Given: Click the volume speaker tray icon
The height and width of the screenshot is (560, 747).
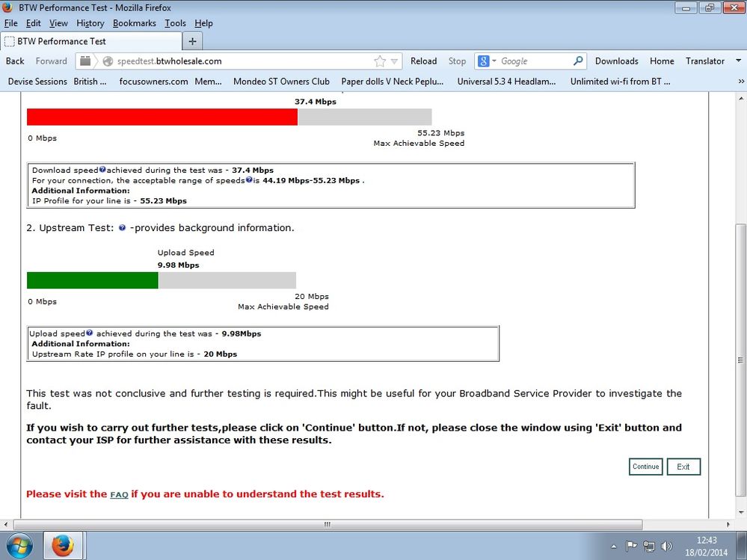Looking at the screenshot, I should point(666,547).
